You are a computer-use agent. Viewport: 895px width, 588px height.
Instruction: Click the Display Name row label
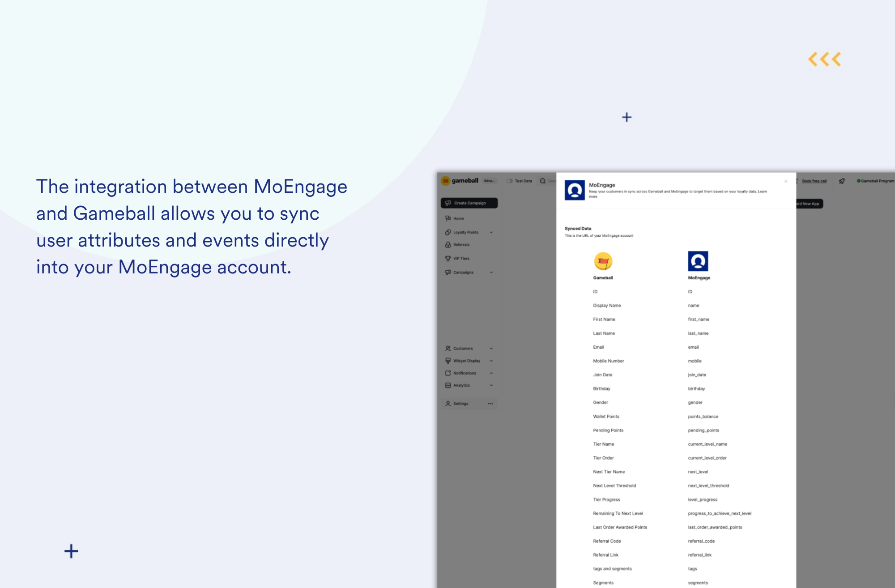point(607,306)
